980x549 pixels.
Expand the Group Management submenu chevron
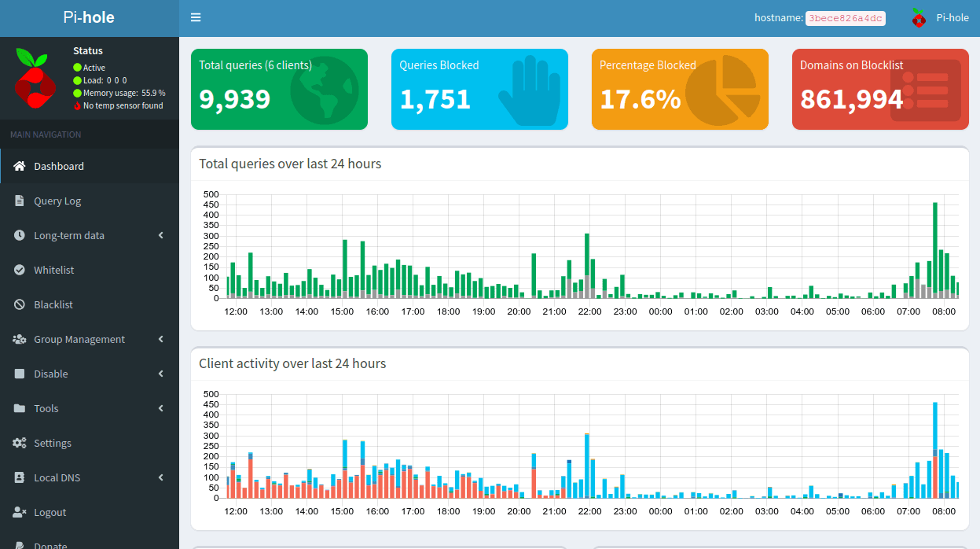coord(160,339)
